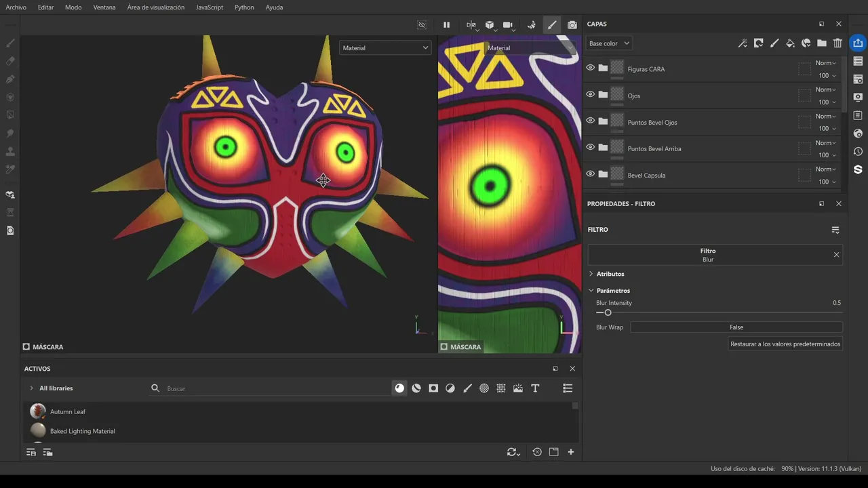Click the blue export/share icon
The image size is (868, 488).
click(858, 43)
